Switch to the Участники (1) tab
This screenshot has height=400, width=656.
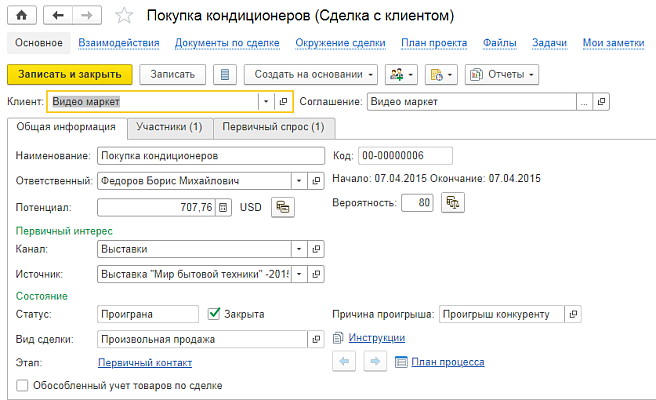click(x=169, y=127)
